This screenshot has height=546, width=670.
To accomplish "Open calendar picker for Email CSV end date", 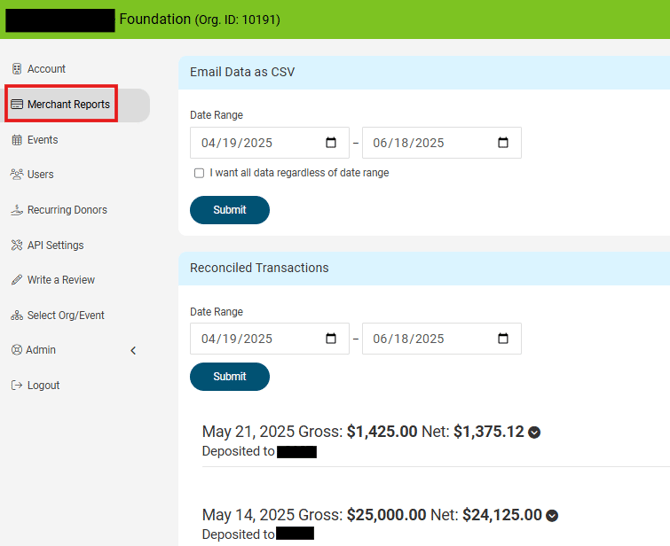I will tap(503, 143).
